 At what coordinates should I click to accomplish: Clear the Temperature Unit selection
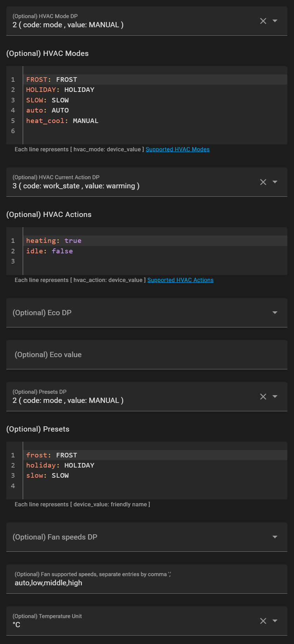(263, 621)
